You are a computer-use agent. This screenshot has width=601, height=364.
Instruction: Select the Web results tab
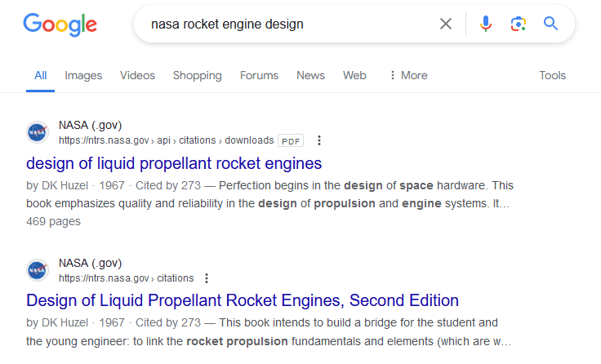click(x=354, y=75)
